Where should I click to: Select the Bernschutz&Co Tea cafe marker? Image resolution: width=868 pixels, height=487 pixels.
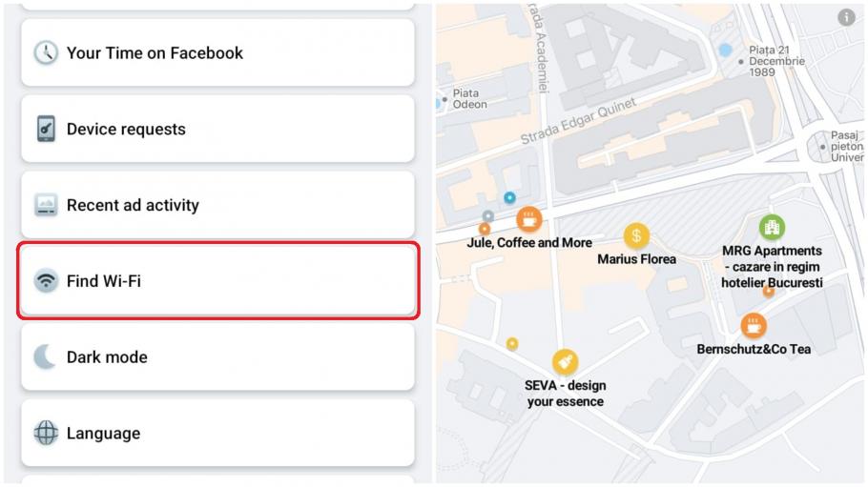pyautogui.click(x=754, y=325)
